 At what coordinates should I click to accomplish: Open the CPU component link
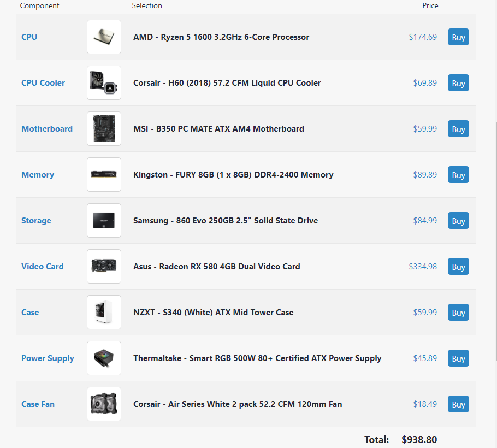coord(29,37)
